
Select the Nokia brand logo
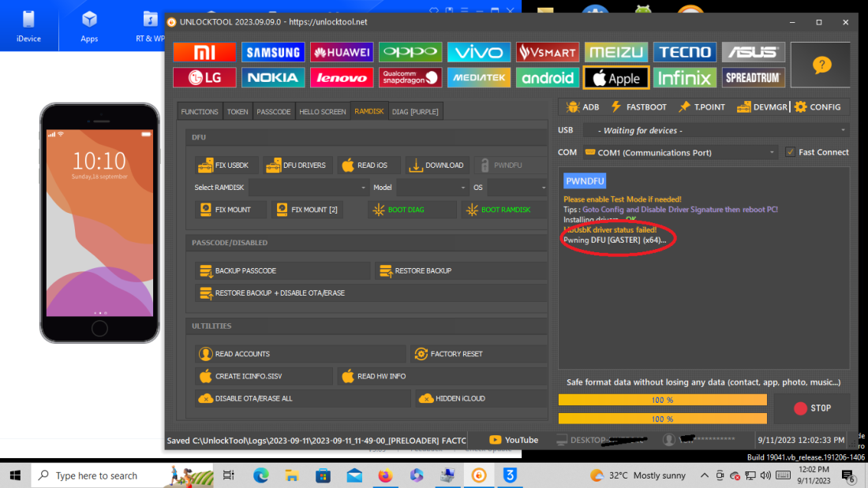[x=273, y=77]
